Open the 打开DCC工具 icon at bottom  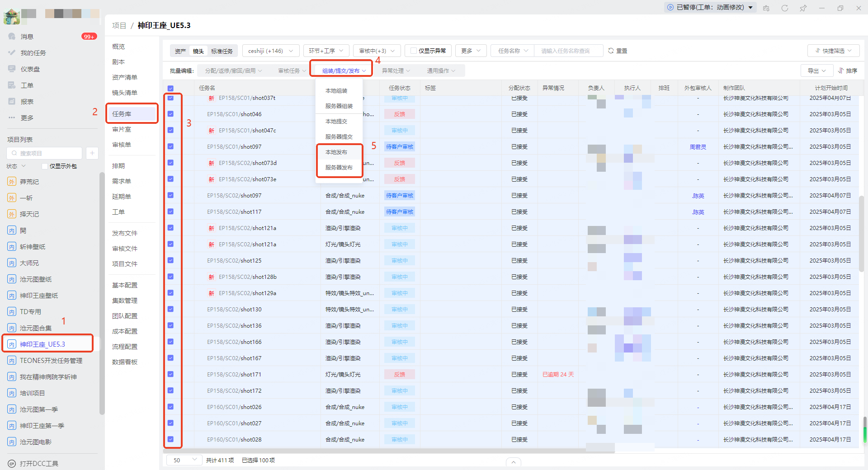(x=12, y=464)
